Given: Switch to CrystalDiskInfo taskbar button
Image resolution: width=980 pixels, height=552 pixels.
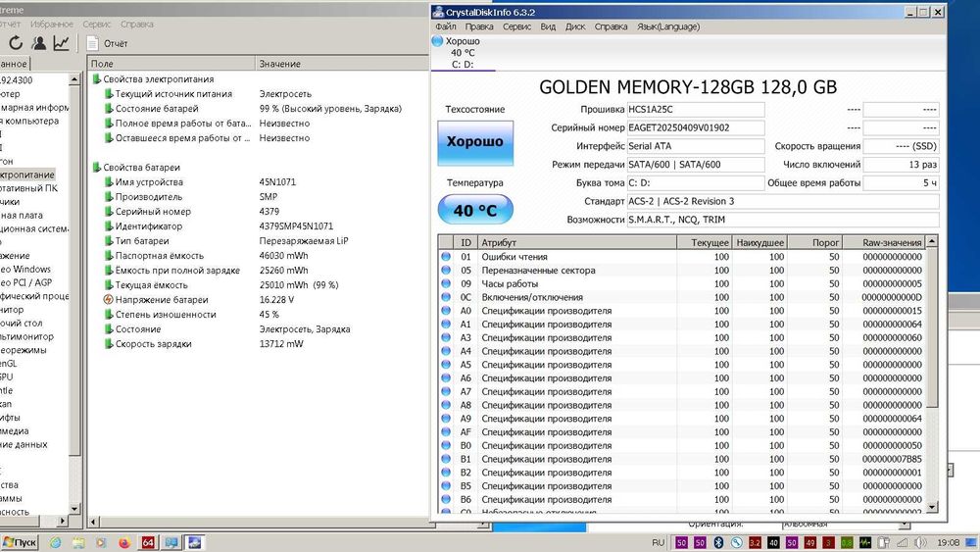Looking at the screenshot, I should (194, 542).
